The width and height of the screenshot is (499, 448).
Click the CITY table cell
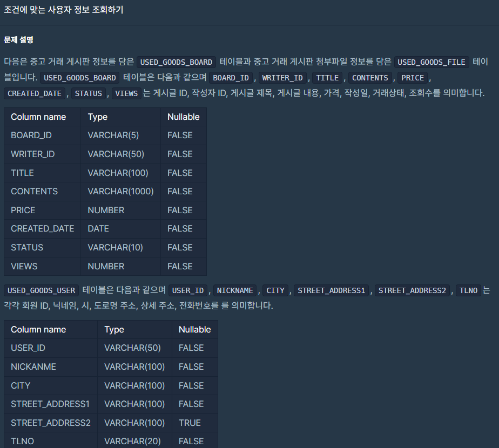click(51, 385)
